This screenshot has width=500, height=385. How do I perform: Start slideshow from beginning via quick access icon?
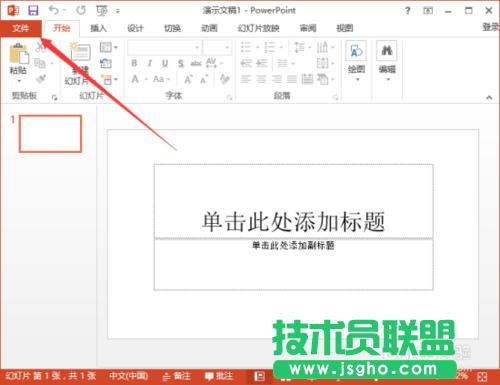[102, 11]
